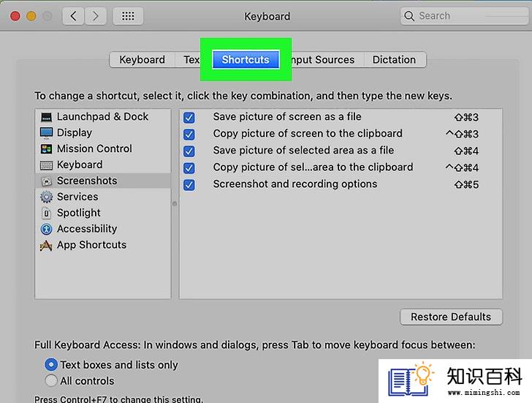
Task: Go back with the left arrow button
Action: (x=73, y=16)
